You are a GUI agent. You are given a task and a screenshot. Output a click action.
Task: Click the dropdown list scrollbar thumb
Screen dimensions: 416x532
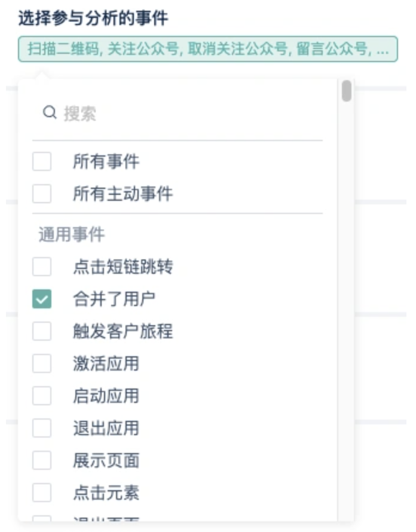pos(347,91)
